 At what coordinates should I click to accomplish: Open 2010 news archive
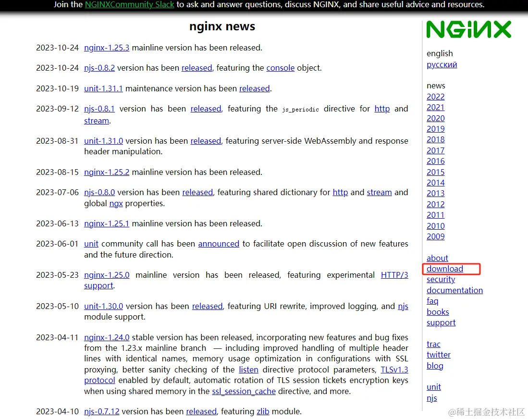point(436,226)
